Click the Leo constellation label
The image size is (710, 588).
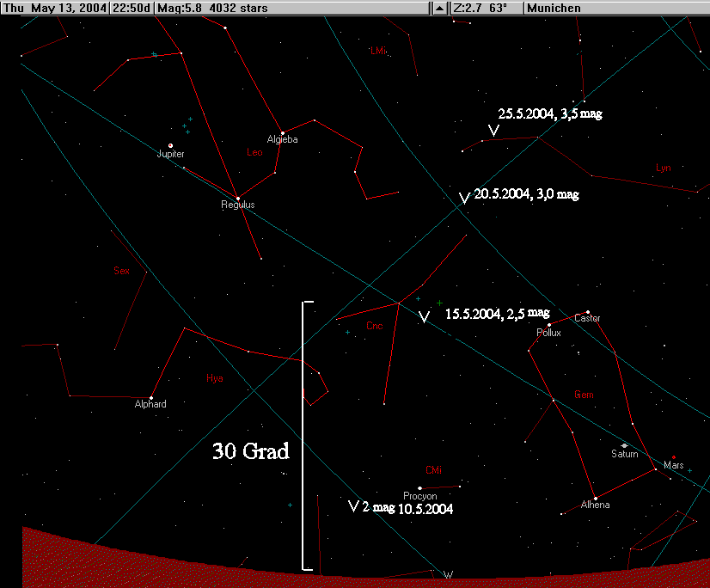click(254, 153)
